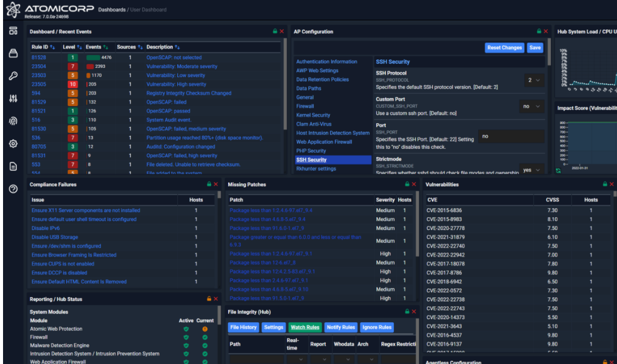Screen dimensions: 617x364
Task: Toggle Malware Detection Engine status checkmark
Action: [185, 345]
